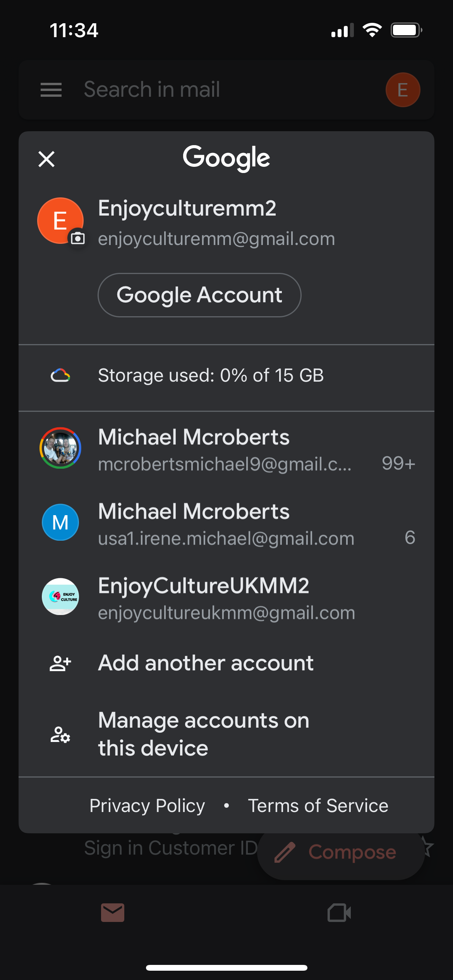Viewport: 453px width, 980px height.
Task: Switch to mcrobertsmichael9@gmail account
Action: (x=226, y=449)
